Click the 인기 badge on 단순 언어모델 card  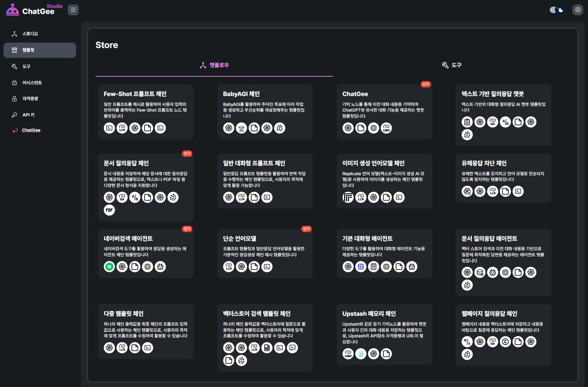point(306,229)
